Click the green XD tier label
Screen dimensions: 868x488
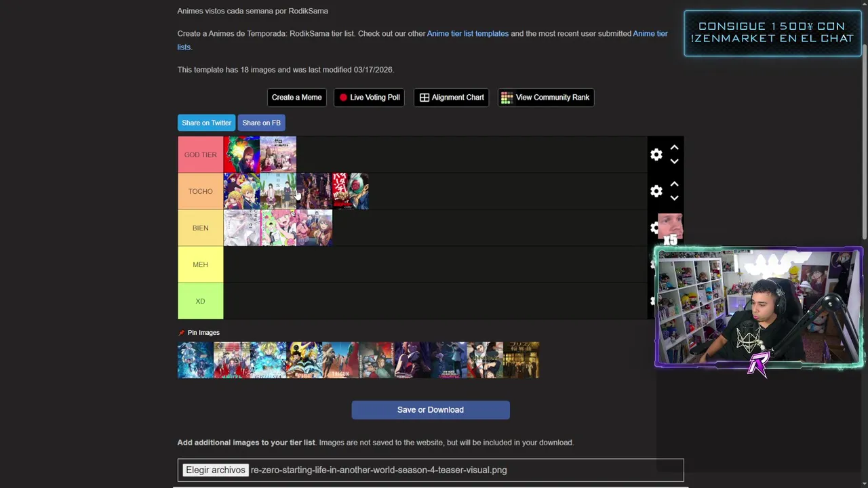pyautogui.click(x=200, y=301)
